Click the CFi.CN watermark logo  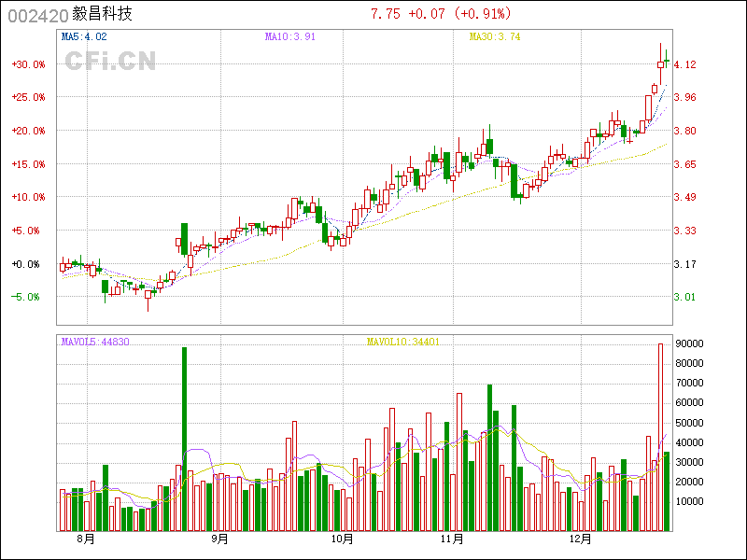click(x=109, y=61)
